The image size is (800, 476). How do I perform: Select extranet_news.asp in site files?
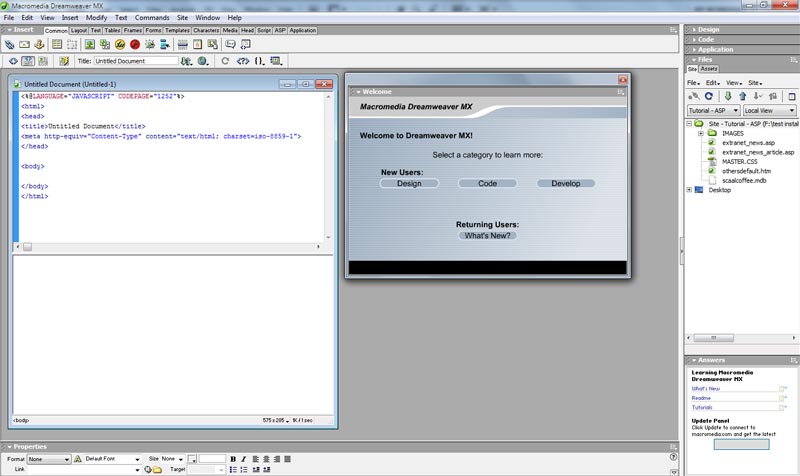[748, 143]
